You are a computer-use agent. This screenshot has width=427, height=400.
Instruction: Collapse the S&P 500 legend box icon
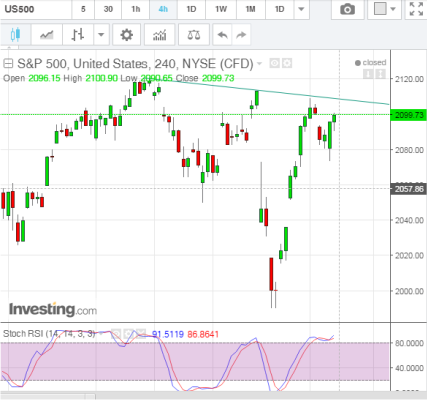(8, 63)
